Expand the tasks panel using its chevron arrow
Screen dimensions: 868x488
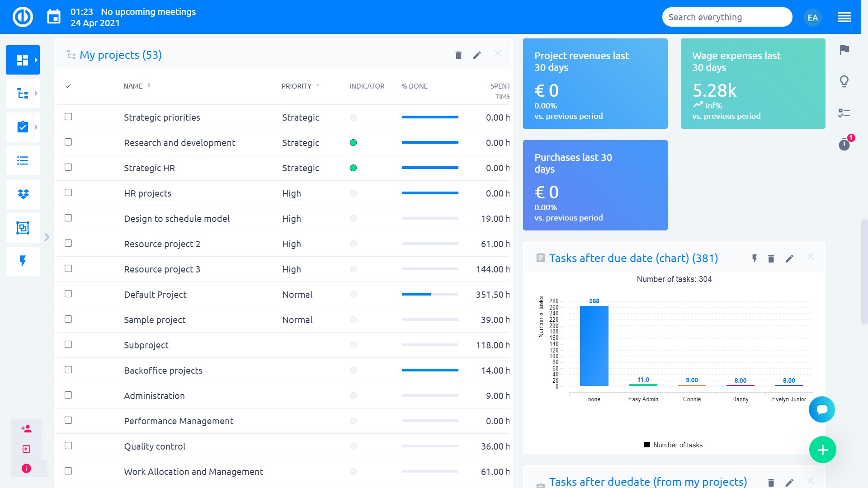[36, 127]
